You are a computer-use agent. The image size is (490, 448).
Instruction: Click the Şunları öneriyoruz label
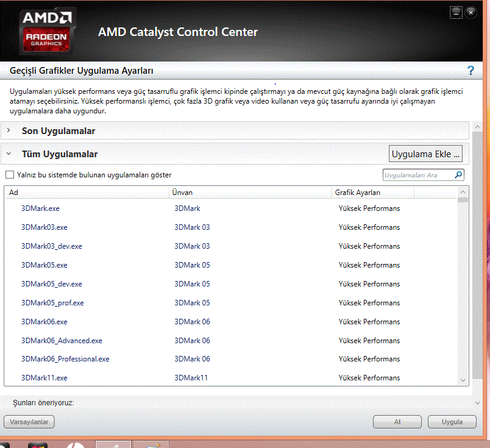click(x=43, y=403)
